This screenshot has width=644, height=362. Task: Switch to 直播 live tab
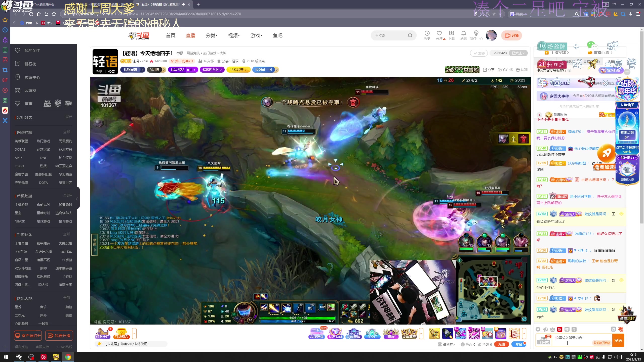point(190,35)
